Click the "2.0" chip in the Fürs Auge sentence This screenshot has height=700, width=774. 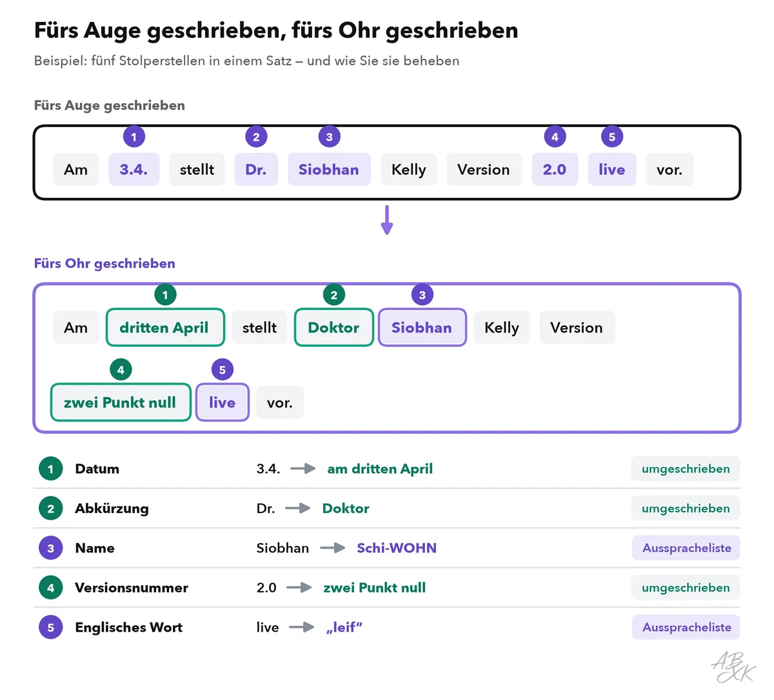click(555, 170)
